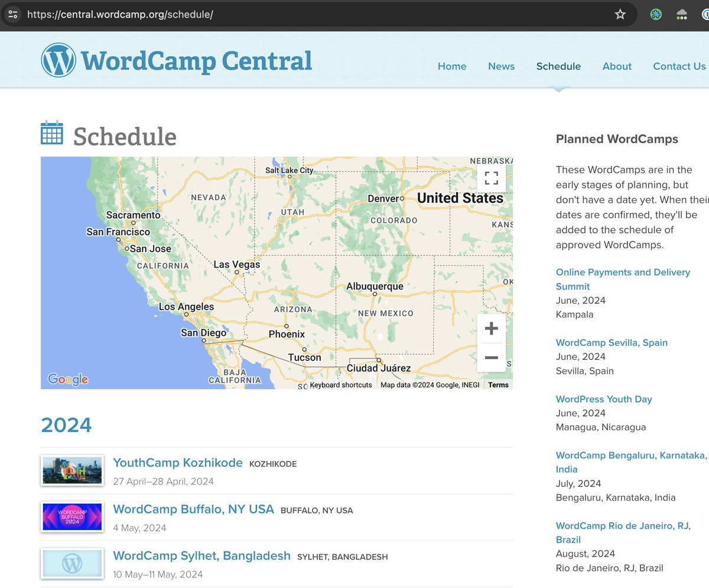The image size is (709, 588).
Task: Click the WordCamp Central site title
Action: [x=196, y=61]
